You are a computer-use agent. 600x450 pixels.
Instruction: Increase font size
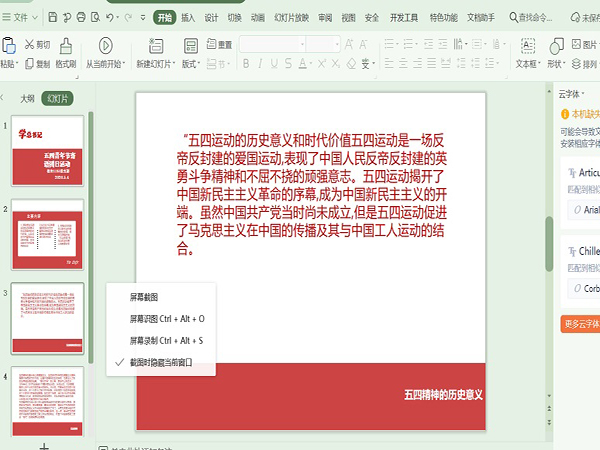point(349,44)
